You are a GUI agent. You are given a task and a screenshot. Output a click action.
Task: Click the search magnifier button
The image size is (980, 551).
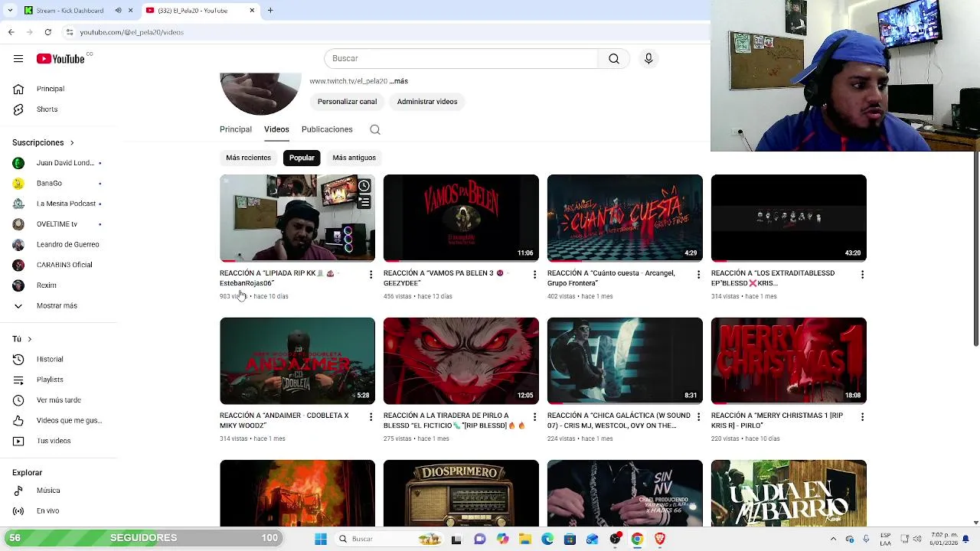(x=614, y=59)
